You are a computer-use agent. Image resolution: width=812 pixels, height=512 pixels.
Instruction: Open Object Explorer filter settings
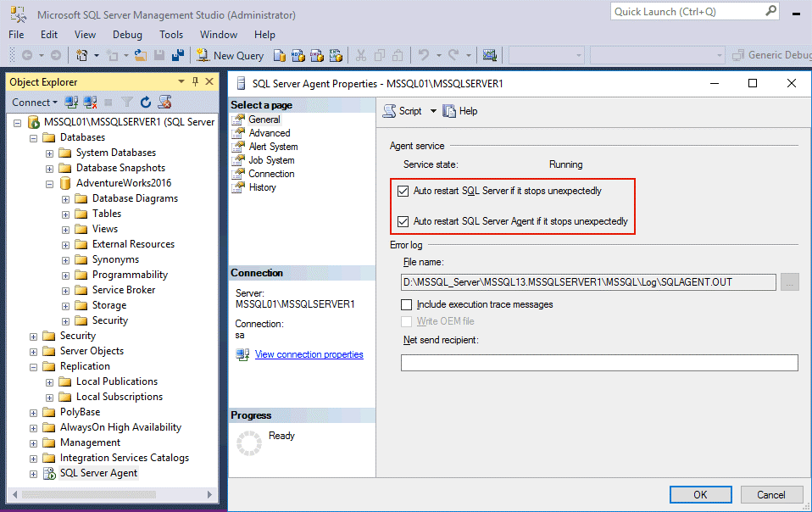coord(128,102)
